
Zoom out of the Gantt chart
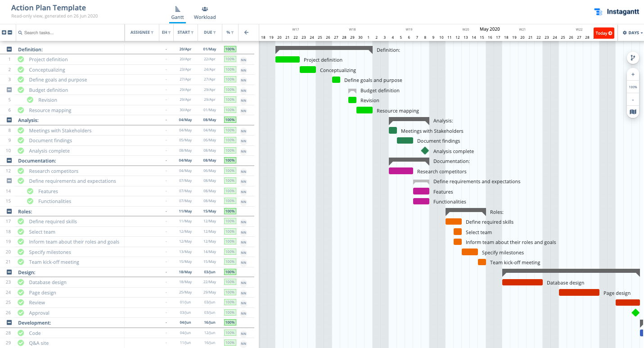pos(633,99)
